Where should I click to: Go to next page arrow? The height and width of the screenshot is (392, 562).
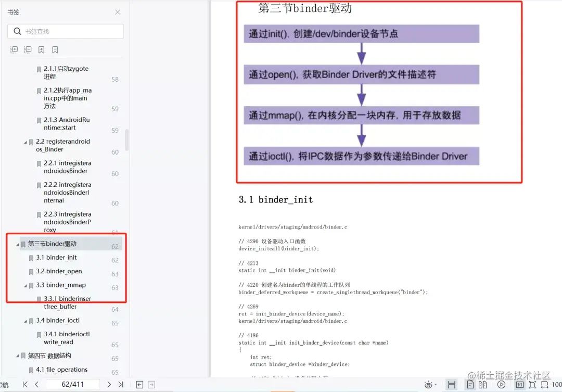[109, 385]
